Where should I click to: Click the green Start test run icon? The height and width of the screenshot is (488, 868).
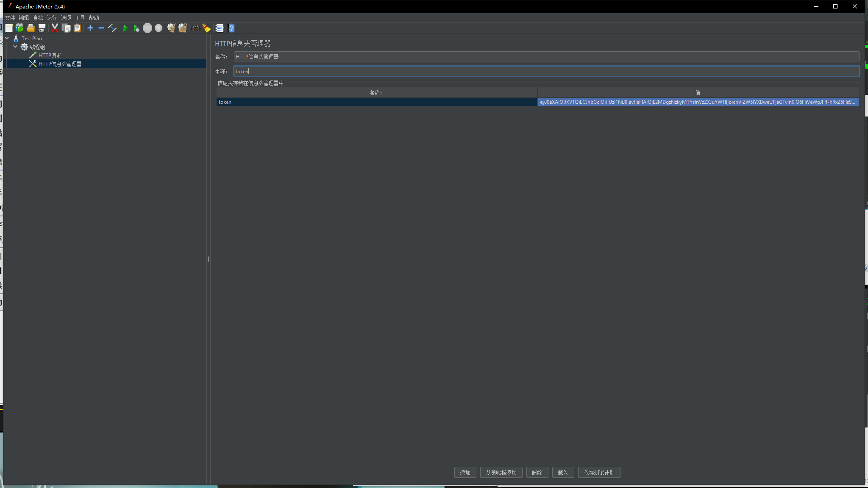click(125, 28)
